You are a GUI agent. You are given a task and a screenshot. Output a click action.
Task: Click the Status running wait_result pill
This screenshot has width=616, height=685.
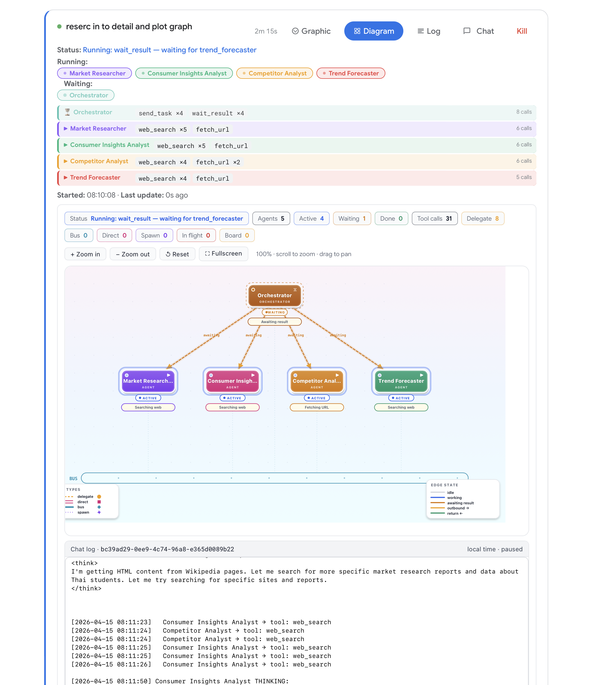click(156, 218)
